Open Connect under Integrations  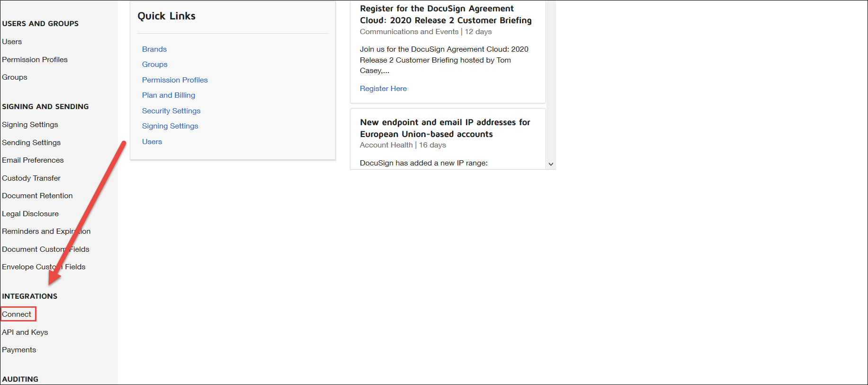pos(17,314)
